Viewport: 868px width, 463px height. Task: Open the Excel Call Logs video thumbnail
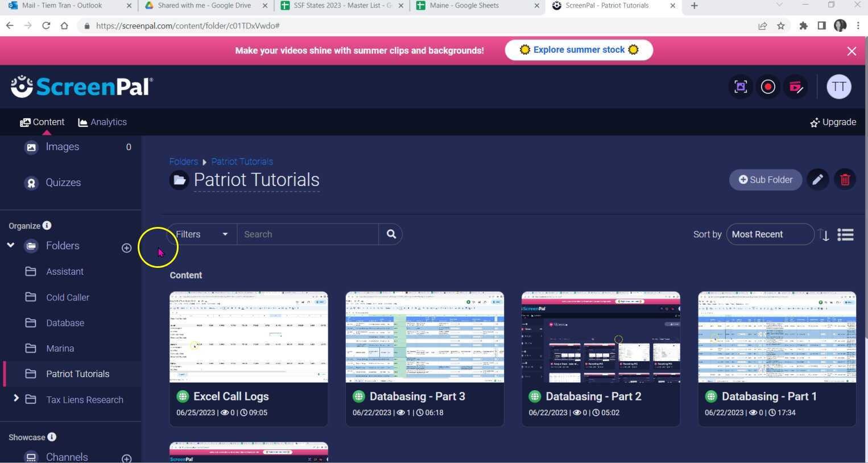coord(249,337)
